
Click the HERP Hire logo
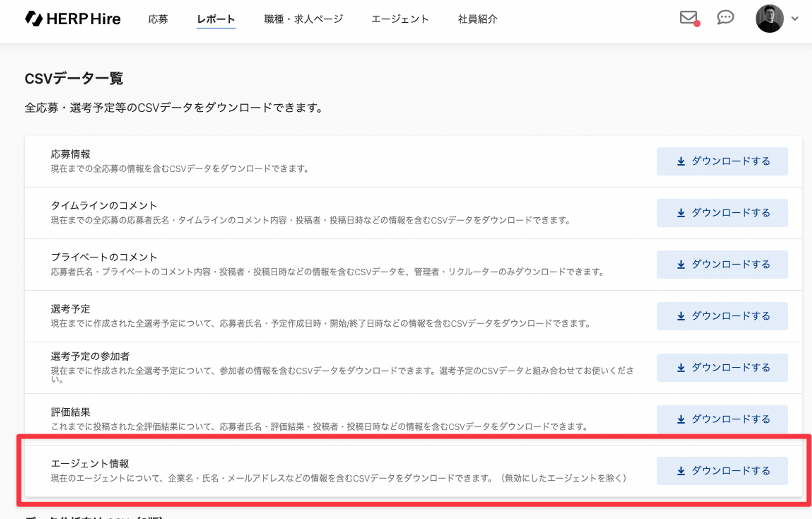[73, 19]
